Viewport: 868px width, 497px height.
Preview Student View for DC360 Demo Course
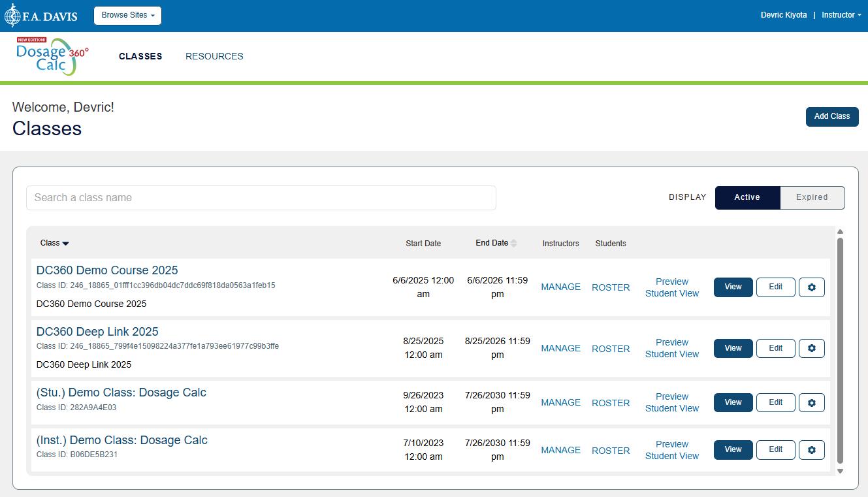tap(672, 288)
